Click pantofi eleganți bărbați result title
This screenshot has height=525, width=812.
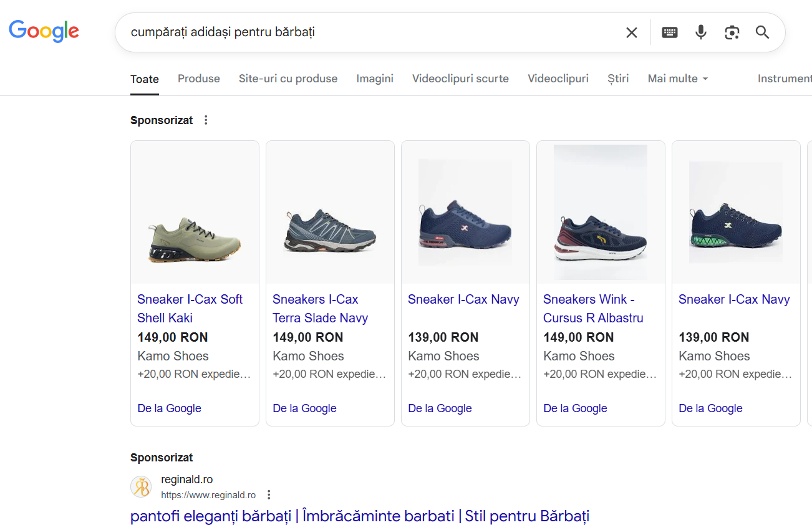pyautogui.click(x=359, y=516)
